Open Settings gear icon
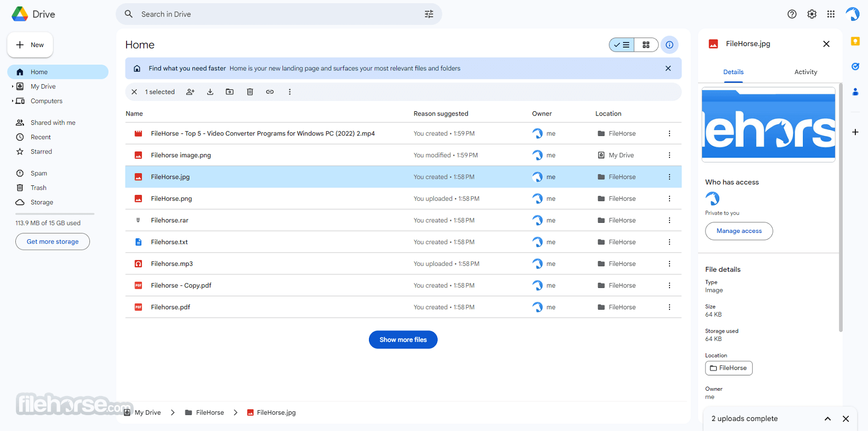This screenshot has height=431, width=868. click(812, 14)
